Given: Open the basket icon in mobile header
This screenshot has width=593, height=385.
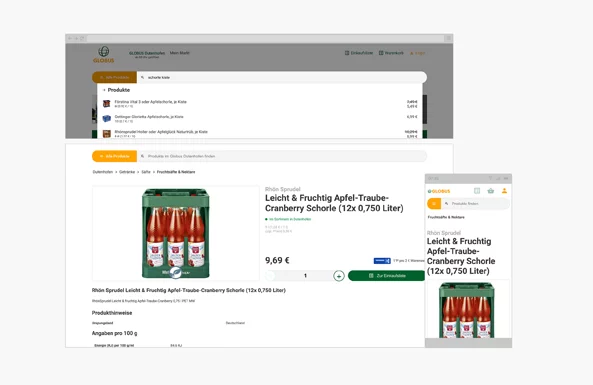Looking at the screenshot, I should 491,191.
